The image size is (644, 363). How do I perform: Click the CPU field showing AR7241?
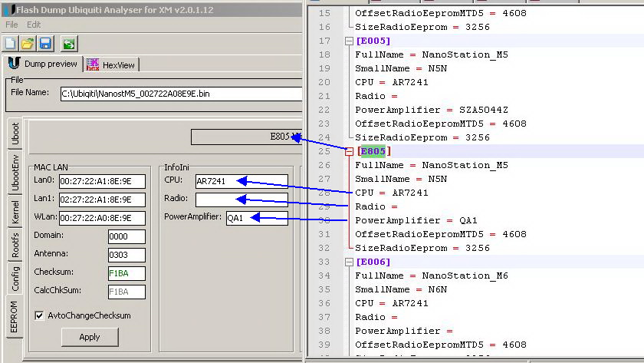242,181
